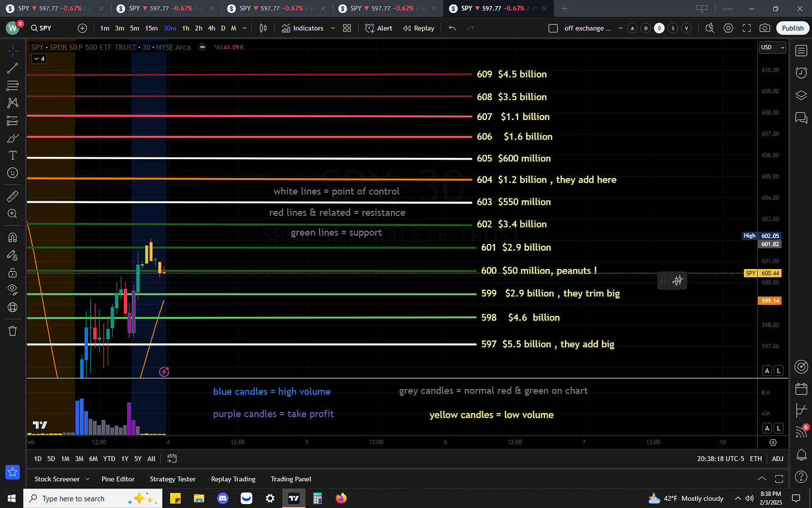Open the Pine Editor tab
The width and height of the screenshot is (812, 508).
coord(118,479)
